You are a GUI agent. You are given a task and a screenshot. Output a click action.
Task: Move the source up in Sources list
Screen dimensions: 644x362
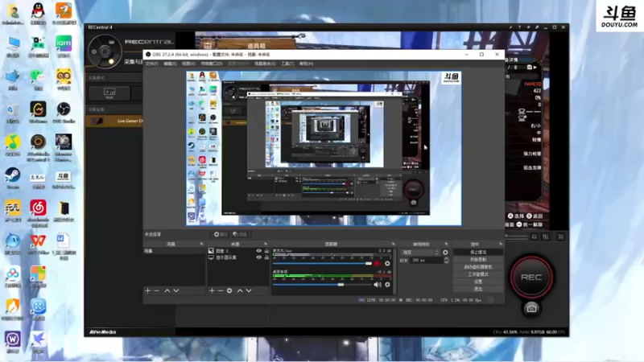pyautogui.click(x=240, y=290)
